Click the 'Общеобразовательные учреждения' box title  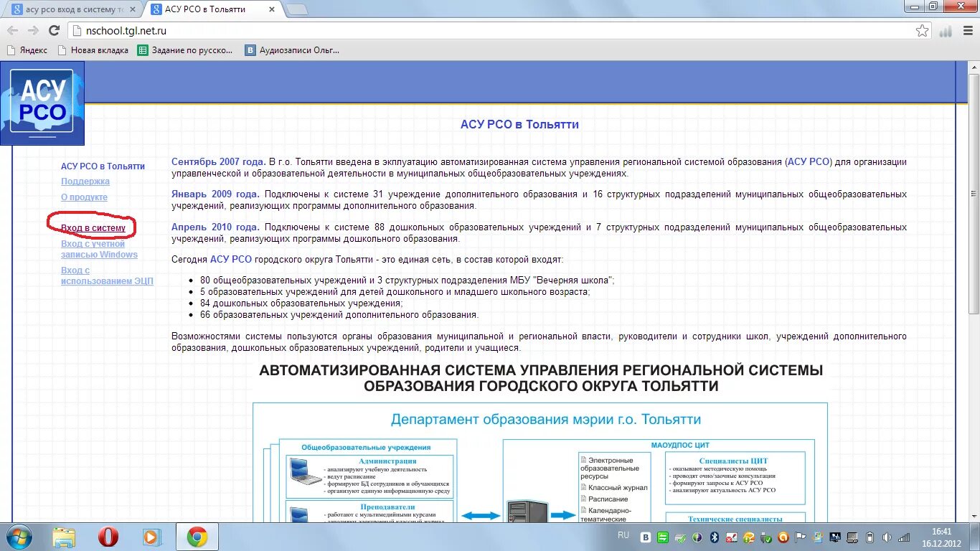[366, 447]
